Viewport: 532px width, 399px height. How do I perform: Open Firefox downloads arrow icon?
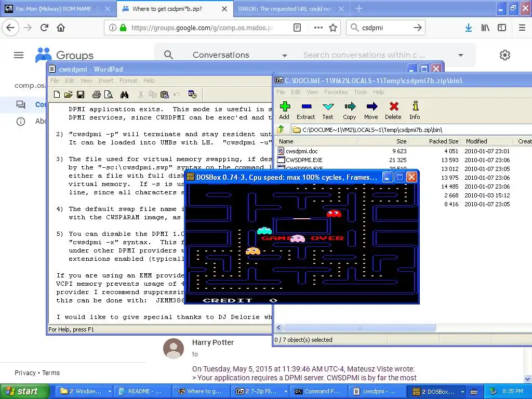coord(469,28)
